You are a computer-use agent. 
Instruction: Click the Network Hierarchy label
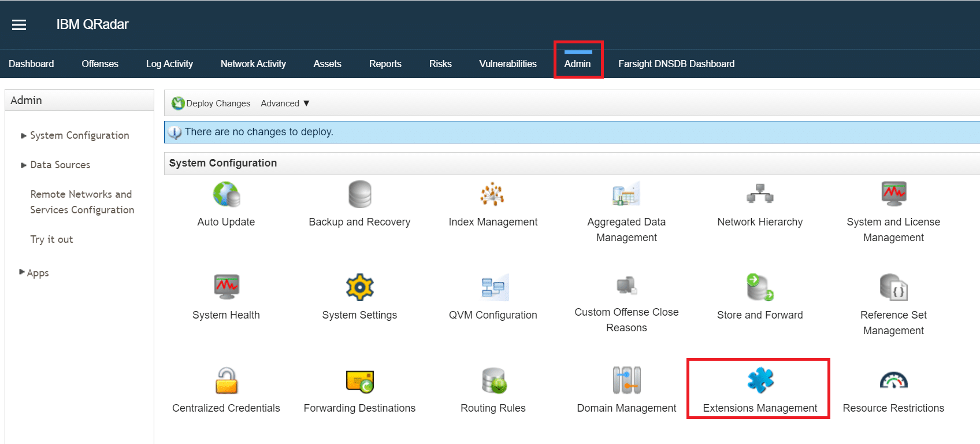(760, 222)
